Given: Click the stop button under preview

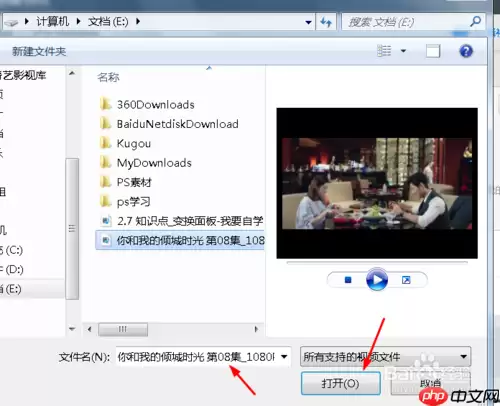Looking at the screenshot, I should point(348,280).
